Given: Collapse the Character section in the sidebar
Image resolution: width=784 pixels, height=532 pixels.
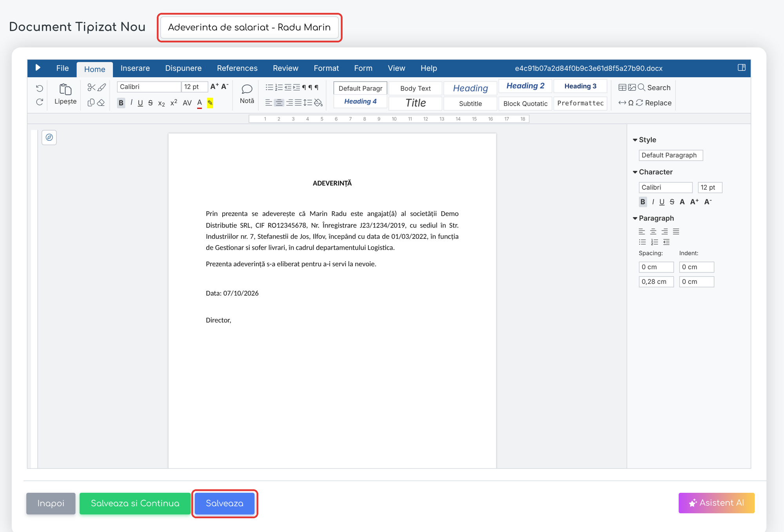Looking at the screenshot, I should click(x=653, y=172).
